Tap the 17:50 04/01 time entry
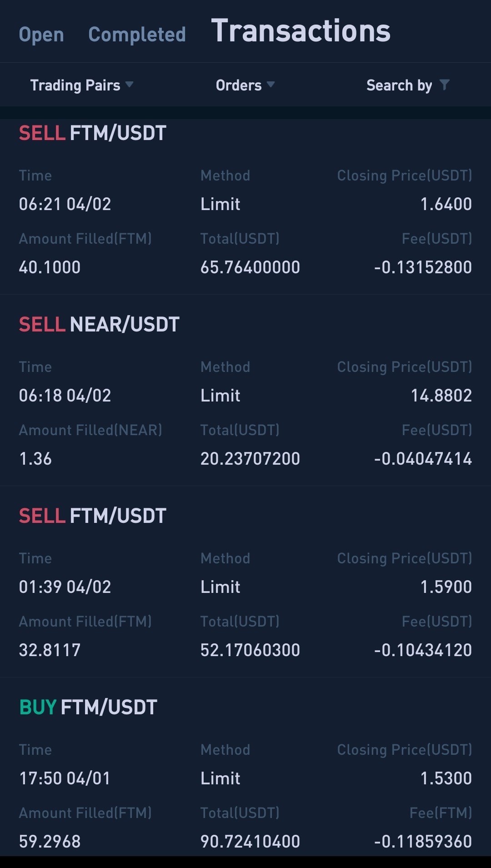491x868 pixels. 65,778
